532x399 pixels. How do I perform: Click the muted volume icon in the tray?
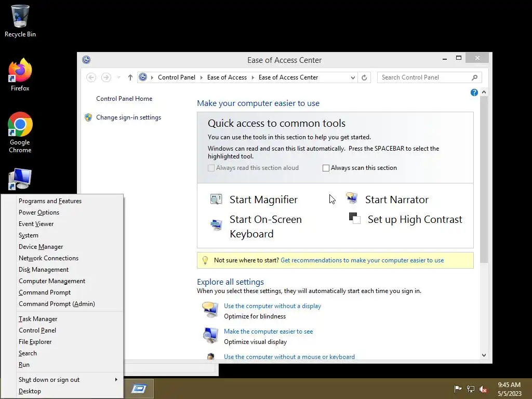(483, 389)
